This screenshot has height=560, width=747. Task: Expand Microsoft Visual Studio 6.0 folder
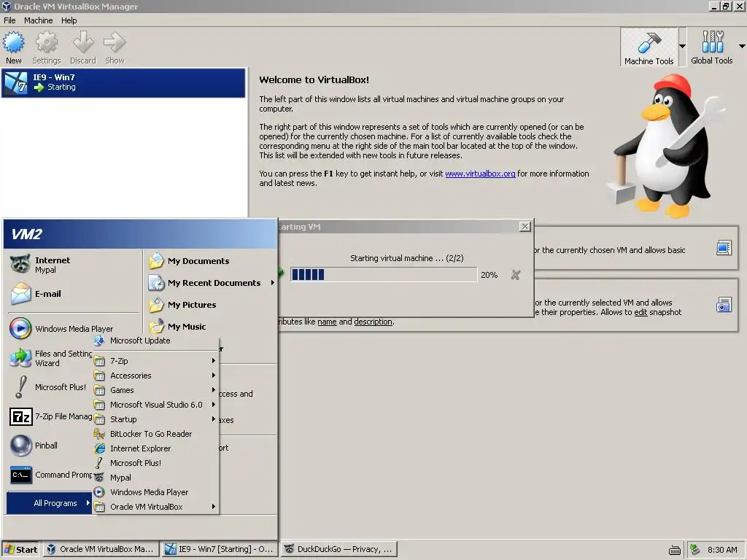tap(156, 405)
